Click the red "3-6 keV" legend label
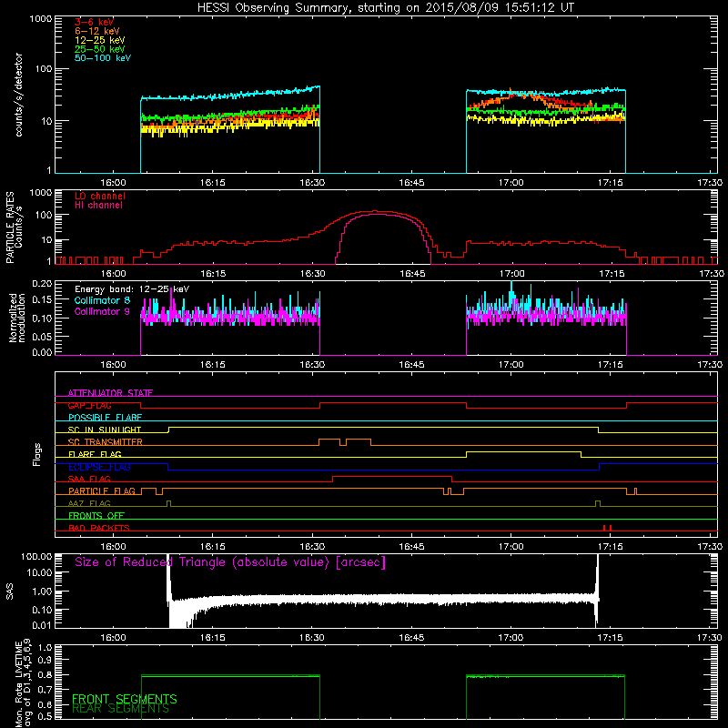This screenshot has width=728, height=728. pos(94,22)
